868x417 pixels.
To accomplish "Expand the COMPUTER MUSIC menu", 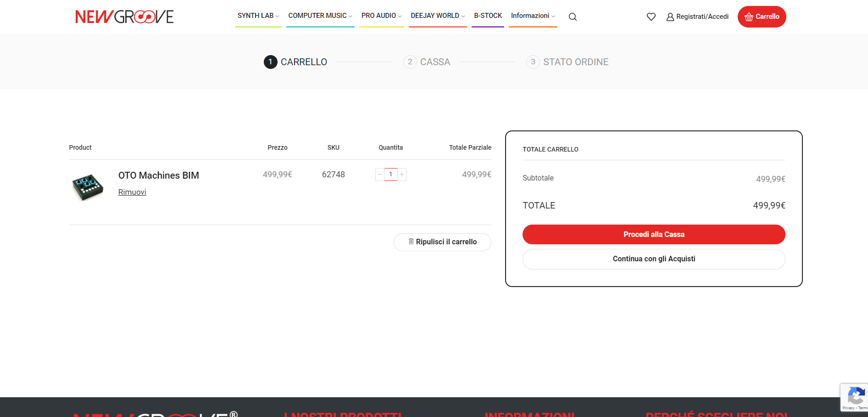I will pyautogui.click(x=320, y=16).
